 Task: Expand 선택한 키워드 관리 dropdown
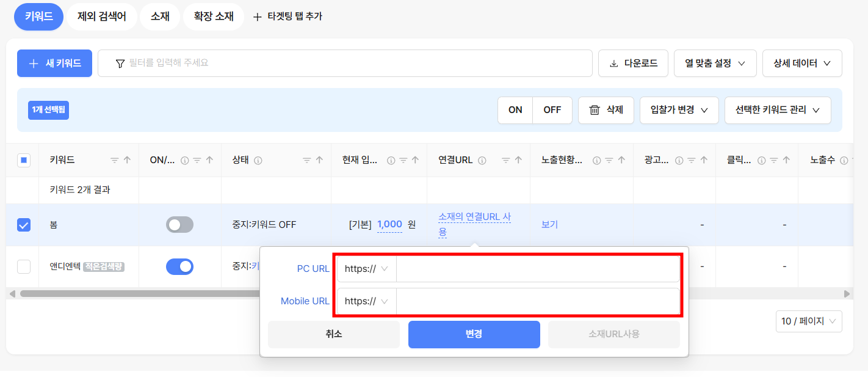click(778, 110)
